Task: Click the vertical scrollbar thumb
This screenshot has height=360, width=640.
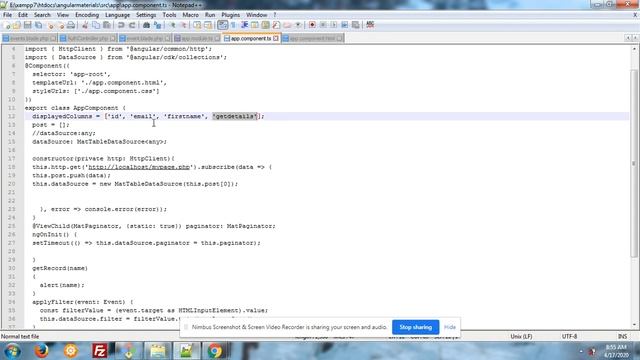Action: (634, 163)
